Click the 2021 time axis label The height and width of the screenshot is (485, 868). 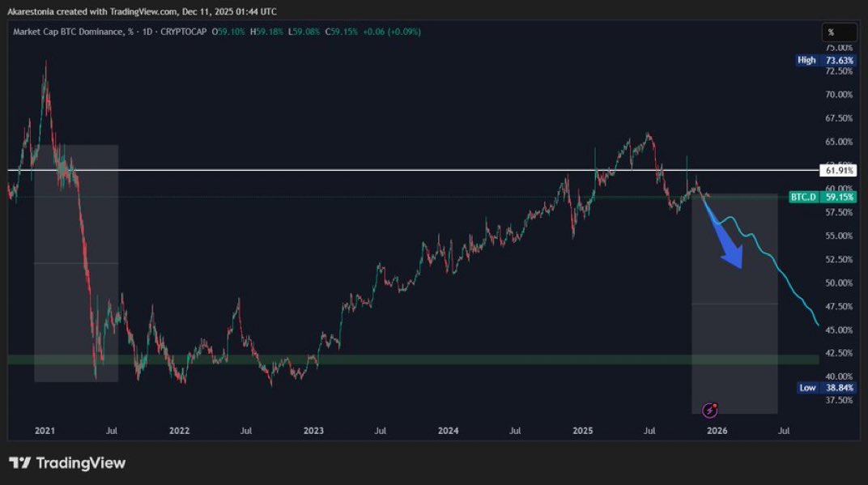45,431
